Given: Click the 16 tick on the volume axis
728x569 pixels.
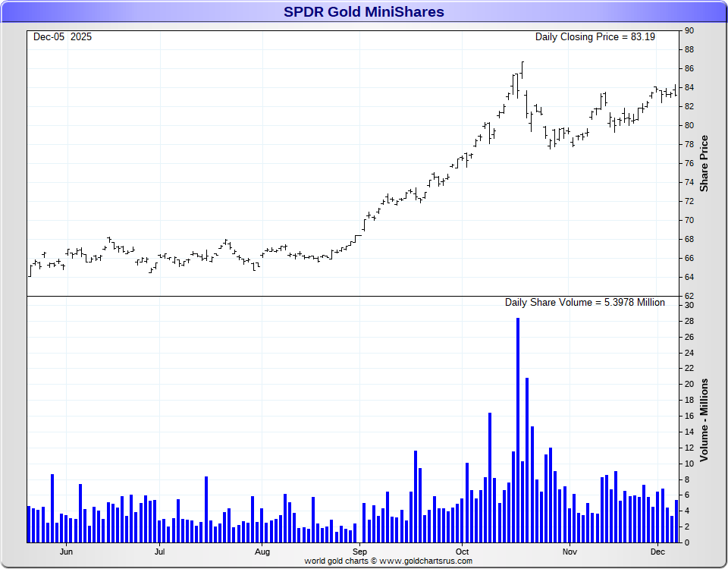Looking at the screenshot, I should click(689, 417).
